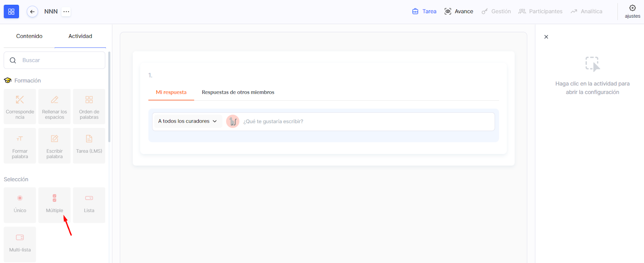The height and width of the screenshot is (263, 644).
Task: Select the Formar palabra activity
Action: (x=20, y=146)
